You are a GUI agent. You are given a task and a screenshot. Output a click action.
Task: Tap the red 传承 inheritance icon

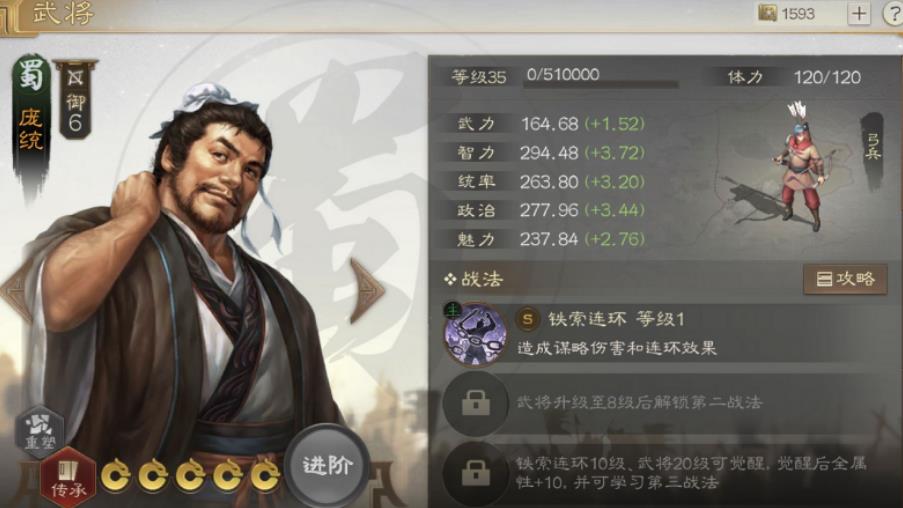(x=68, y=477)
